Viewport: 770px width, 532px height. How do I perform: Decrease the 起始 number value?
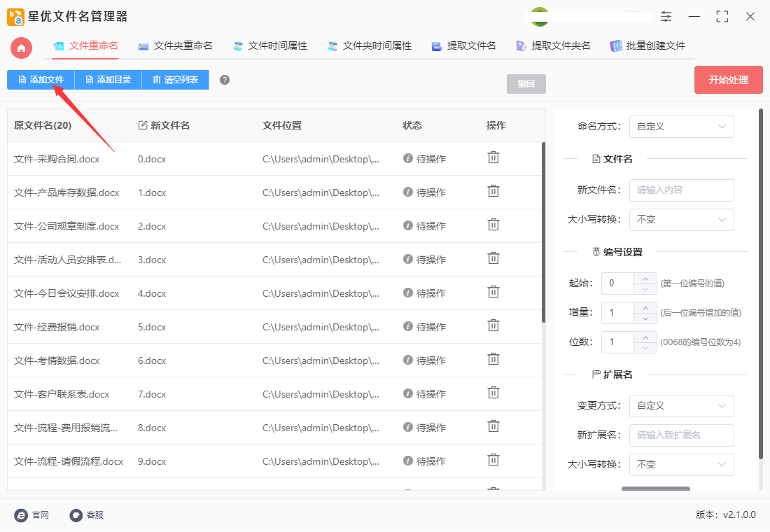(645, 289)
